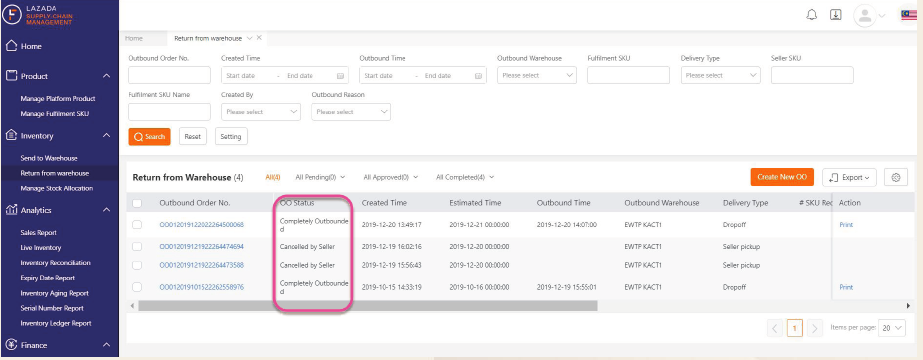
Task: Click the Reset button
Action: (192, 136)
